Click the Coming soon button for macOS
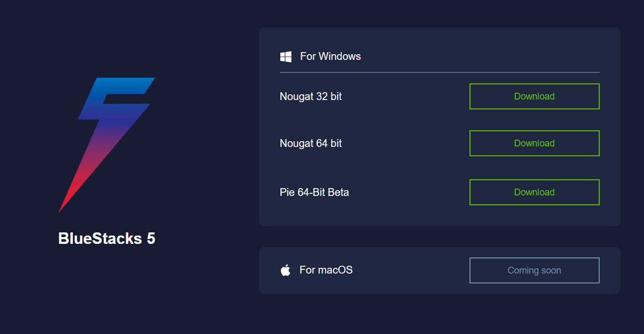Viewport: 644px width, 334px height. click(x=534, y=270)
